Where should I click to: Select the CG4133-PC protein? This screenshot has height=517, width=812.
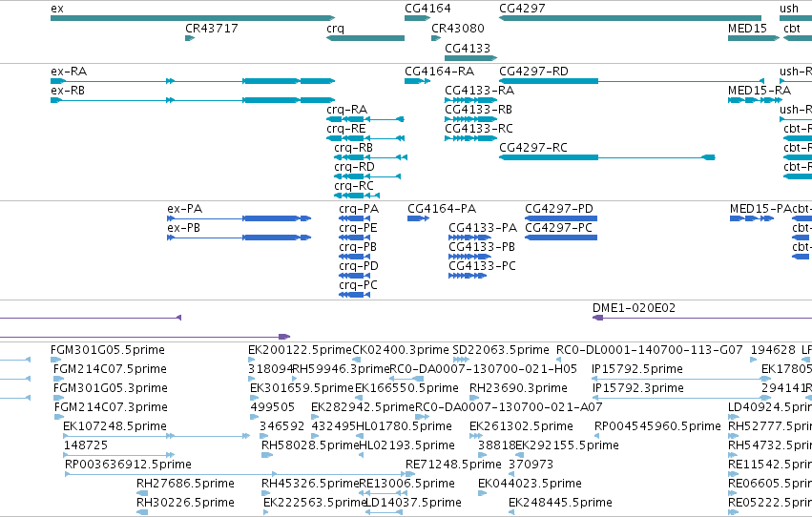point(468,276)
